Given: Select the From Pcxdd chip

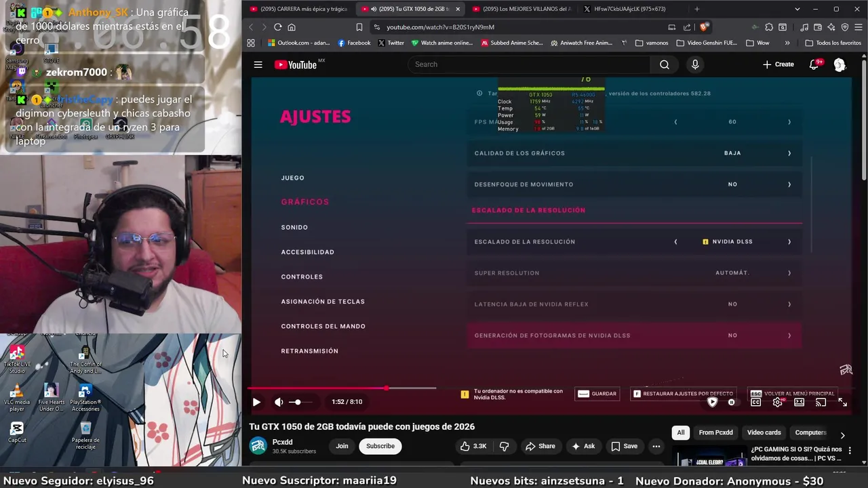Looking at the screenshot, I should [x=715, y=432].
